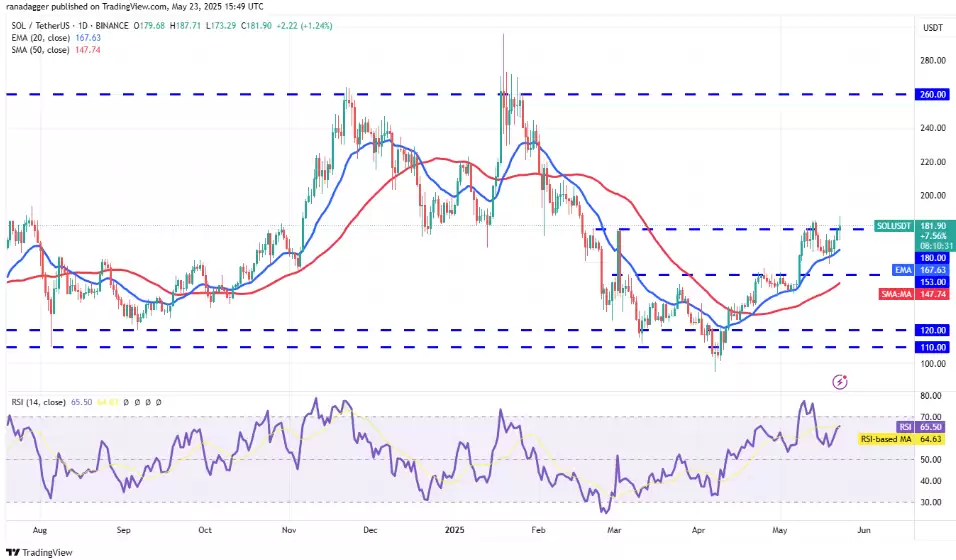Click the Oct label on time axis
Viewport: 956px width, 560px height.
[205, 530]
